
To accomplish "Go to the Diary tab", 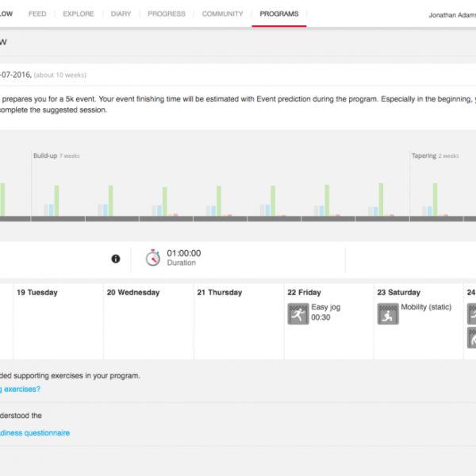I will coord(121,14).
